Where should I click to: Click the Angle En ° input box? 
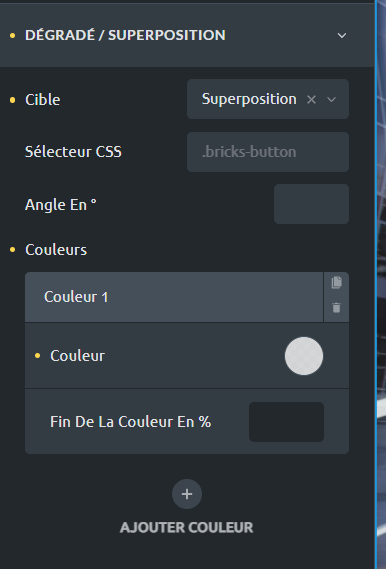[x=311, y=204]
